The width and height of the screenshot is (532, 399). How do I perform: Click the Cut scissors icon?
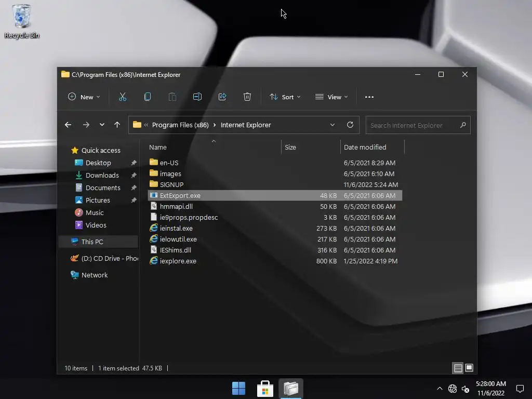pos(123,97)
